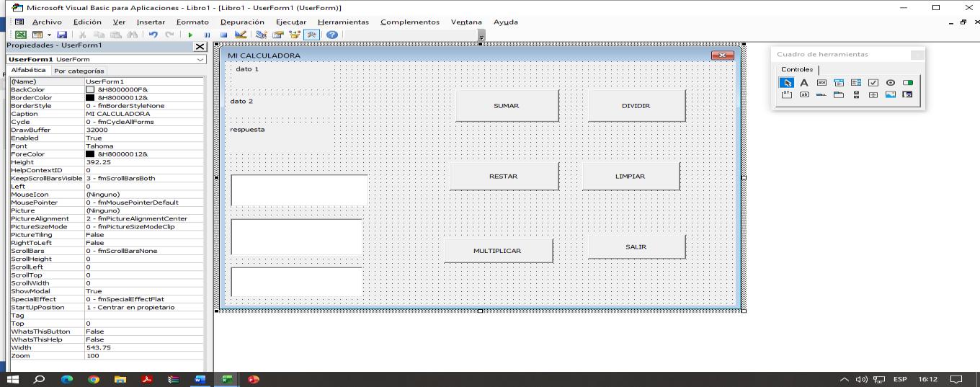
Task: Pick the CommandButton control in the toolbox
Action: click(804, 94)
